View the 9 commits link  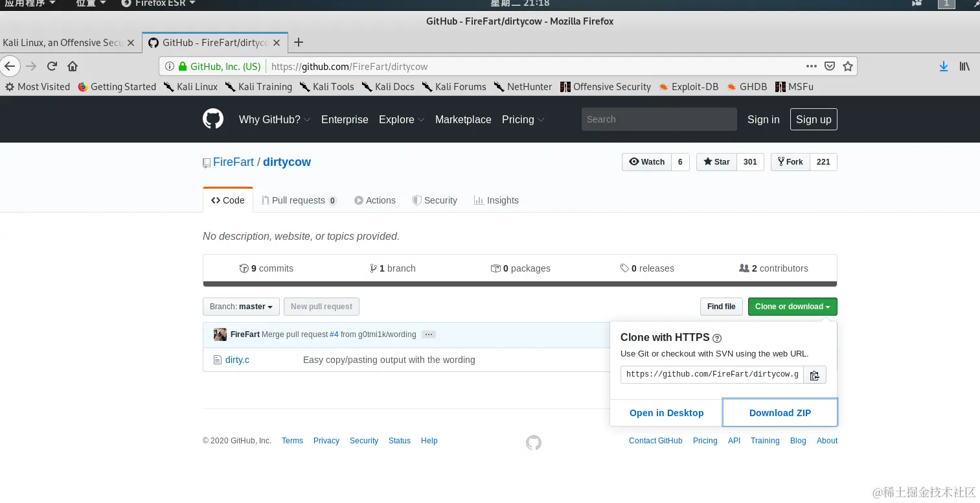click(266, 268)
